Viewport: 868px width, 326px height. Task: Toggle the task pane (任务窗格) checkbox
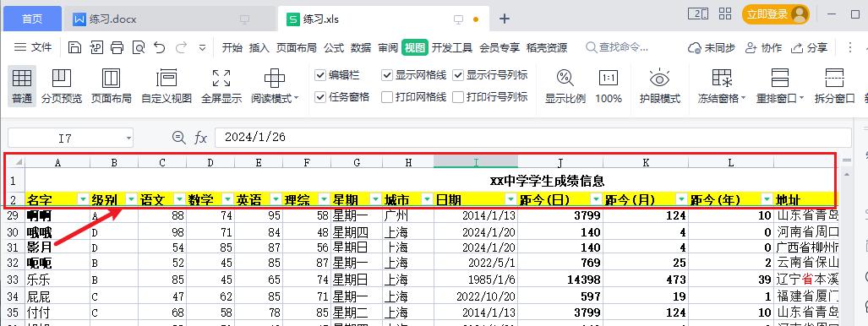point(320,97)
